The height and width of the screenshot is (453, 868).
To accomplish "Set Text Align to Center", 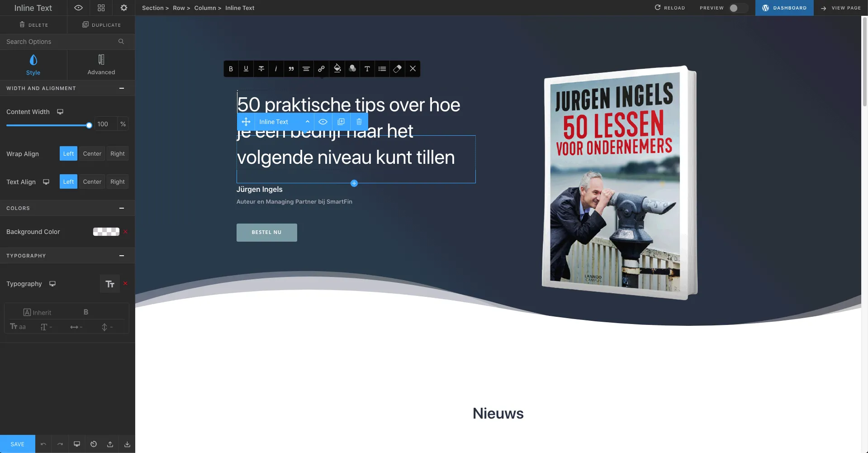I will coord(92,182).
